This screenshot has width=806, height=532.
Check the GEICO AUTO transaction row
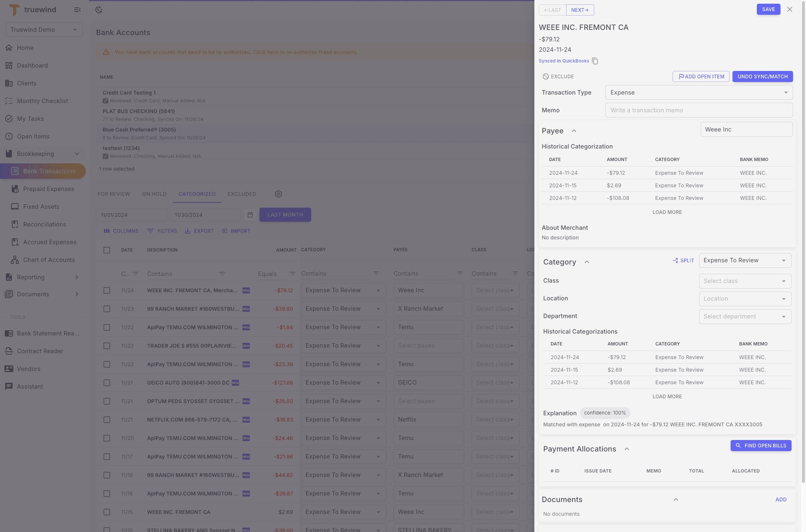pos(107,383)
